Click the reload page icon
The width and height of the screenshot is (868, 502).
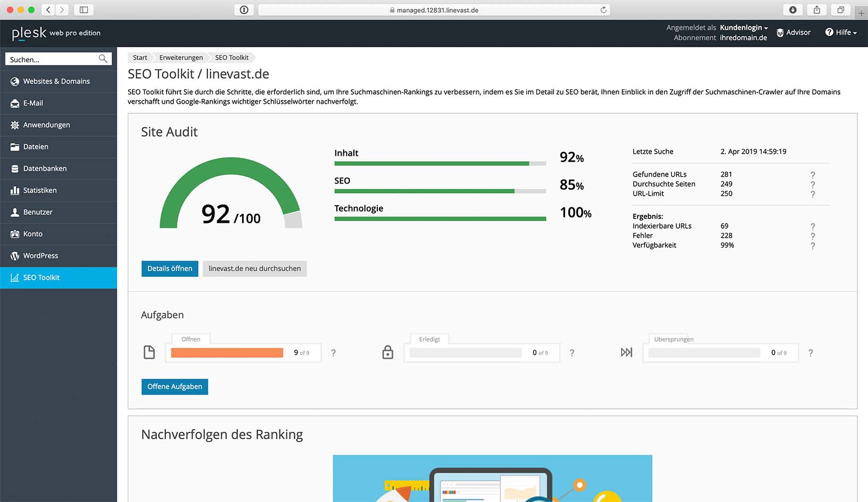(x=604, y=10)
